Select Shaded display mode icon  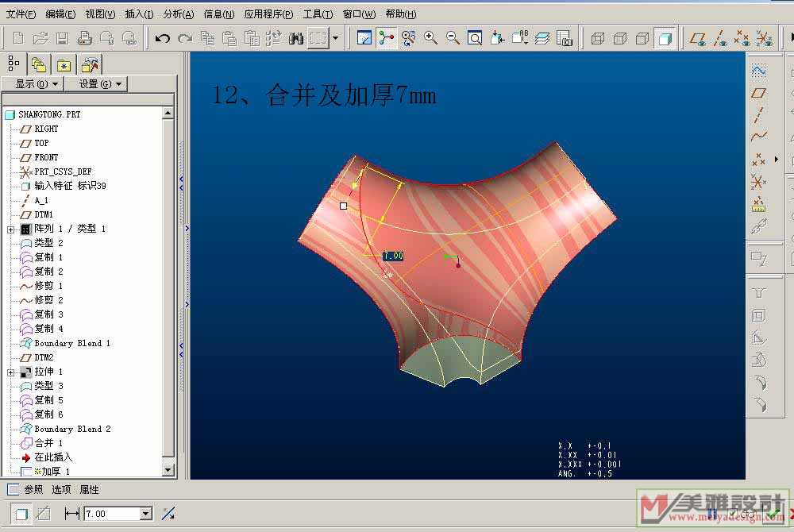coord(665,38)
